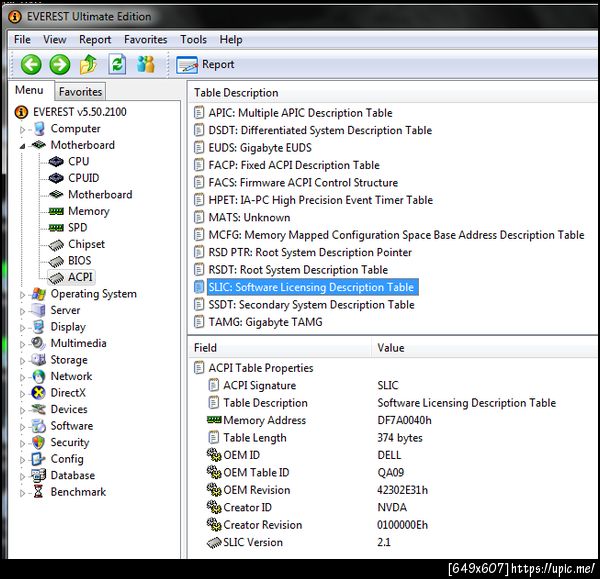600x579 pixels.
Task: Click the green Back arrow button
Action: click(x=31, y=64)
